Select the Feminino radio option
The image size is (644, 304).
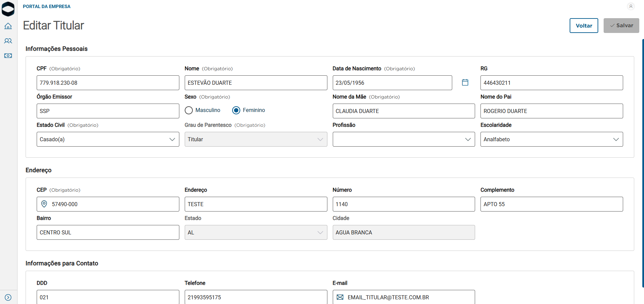click(236, 110)
